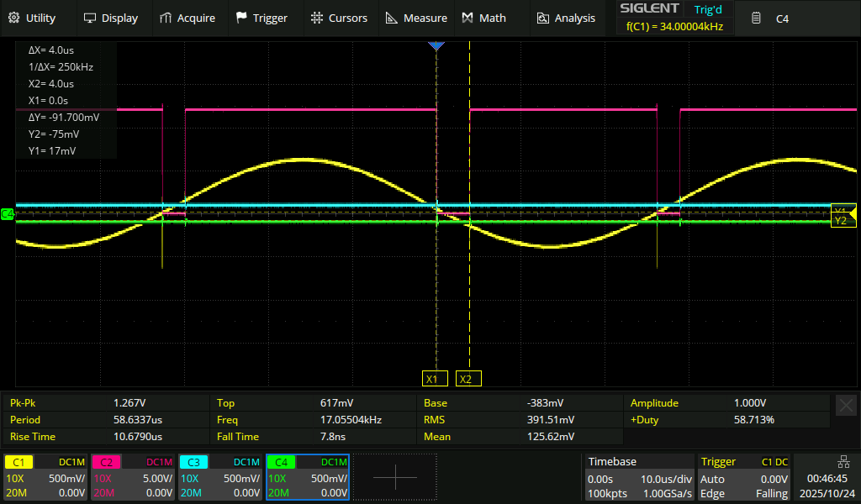The width and height of the screenshot is (861, 504).
Task: Select the X2 cursor label
Action: pyautogui.click(x=468, y=379)
